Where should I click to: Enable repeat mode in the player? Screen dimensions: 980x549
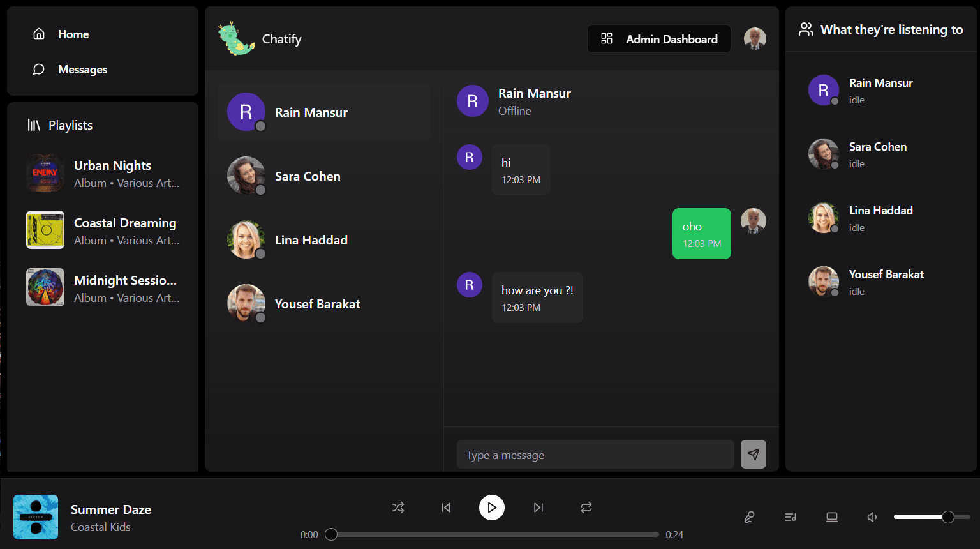pyautogui.click(x=586, y=508)
